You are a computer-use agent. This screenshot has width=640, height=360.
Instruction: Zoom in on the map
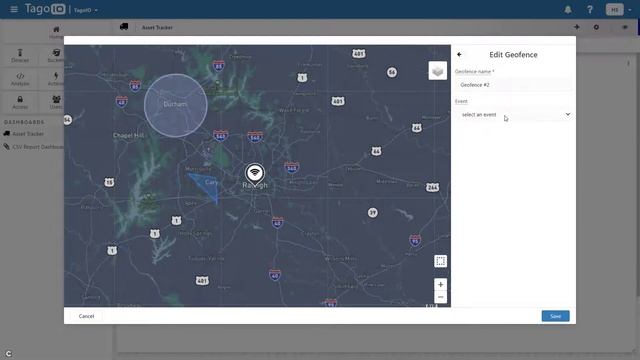(x=440, y=284)
